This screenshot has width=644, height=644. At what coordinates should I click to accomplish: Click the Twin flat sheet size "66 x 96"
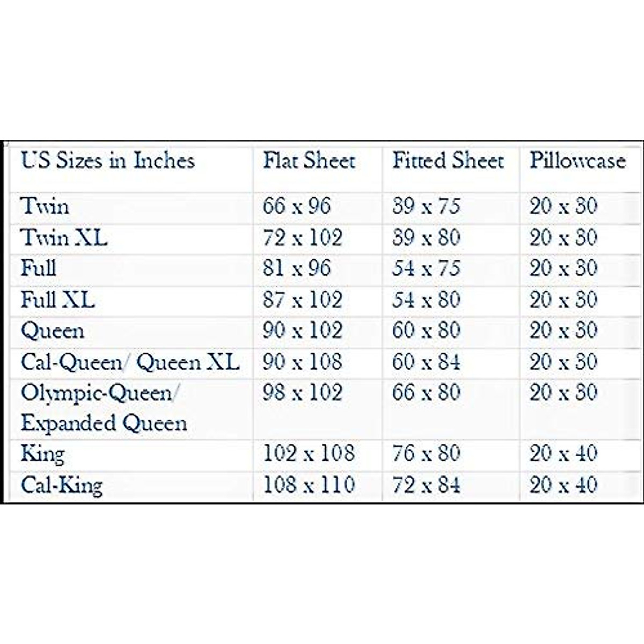tap(297, 206)
